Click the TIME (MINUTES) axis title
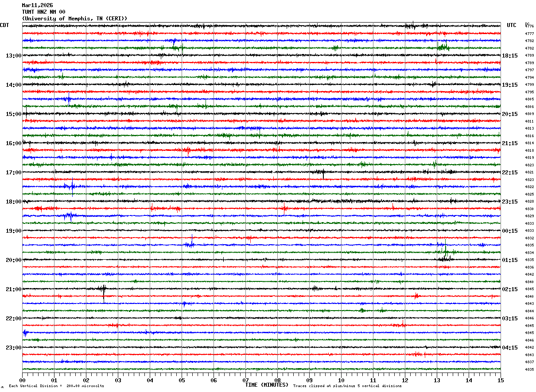Image resolution: width=536 pixels, height=392 pixels. [267, 385]
